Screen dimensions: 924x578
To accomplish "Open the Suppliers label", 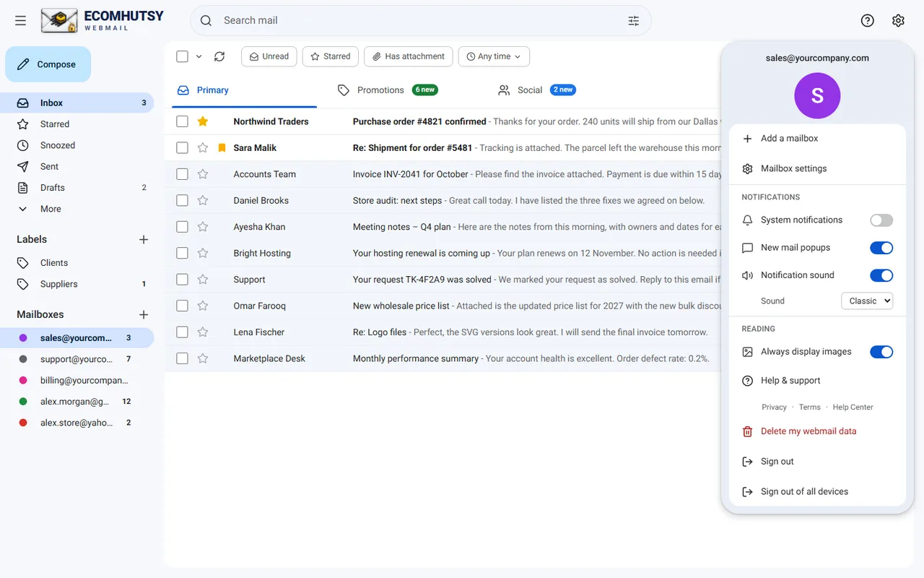I will point(77,284).
